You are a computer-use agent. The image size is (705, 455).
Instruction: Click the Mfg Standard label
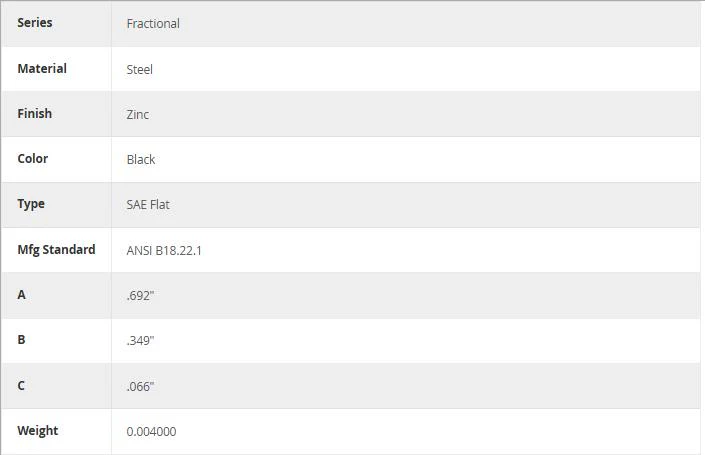coord(56,250)
